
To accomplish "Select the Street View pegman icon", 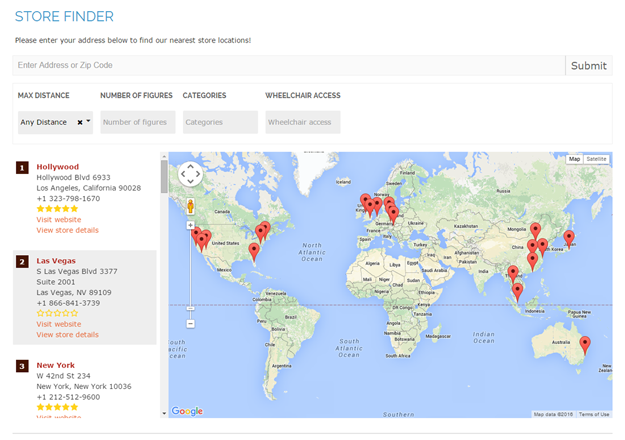I will point(191,206).
